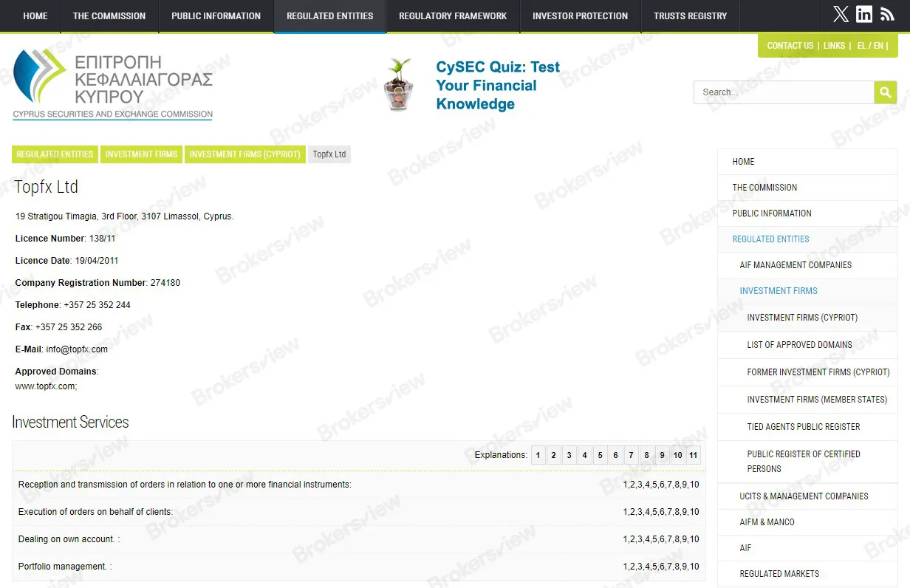Image resolution: width=910 pixels, height=588 pixels.
Task: Open INVESTOR PROTECTION top menu
Action: pyautogui.click(x=580, y=16)
